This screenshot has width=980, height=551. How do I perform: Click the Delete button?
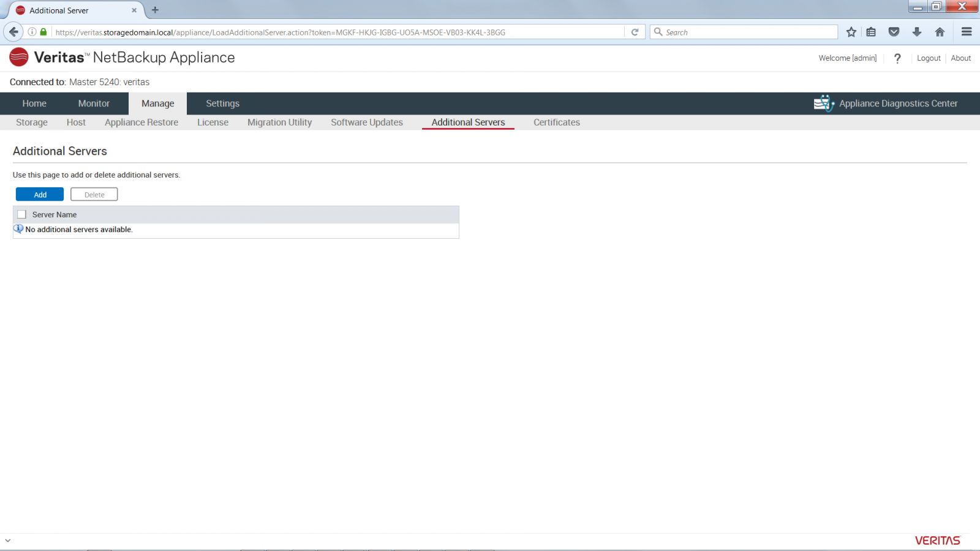point(94,195)
